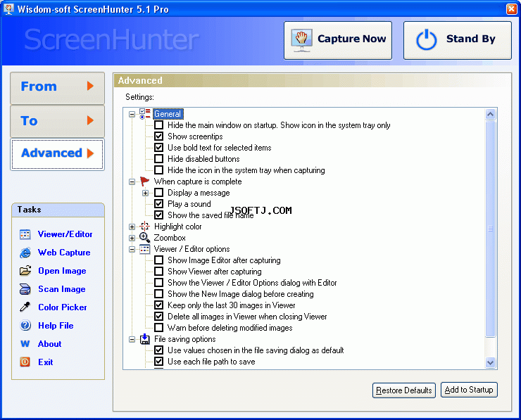Toggle Use values chosen as default
The width and height of the screenshot is (521, 420).
159,350
